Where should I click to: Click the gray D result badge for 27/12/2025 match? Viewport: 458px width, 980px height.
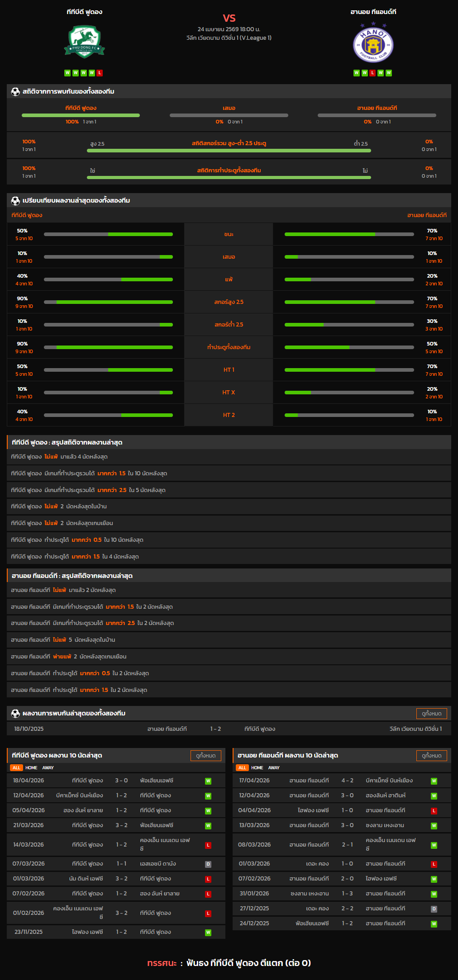pyautogui.click(x=434, y=909)
